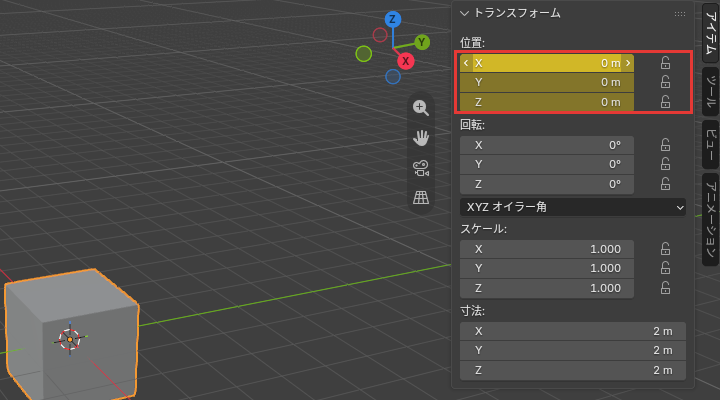720x400 pixels.
Task: Click the scale Y field showing 1.000
Action: [547, 268]
